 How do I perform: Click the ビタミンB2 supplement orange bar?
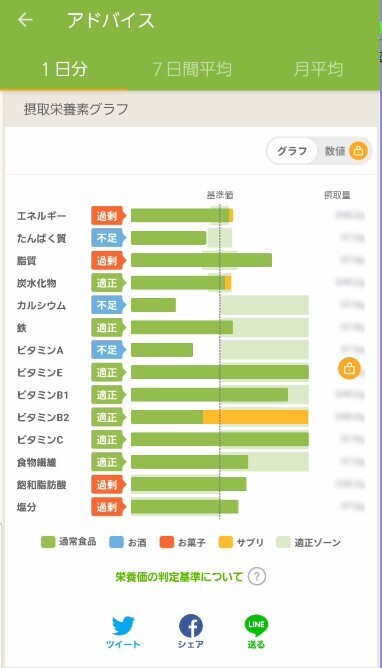pyautogui.click(x=256, y=417)
